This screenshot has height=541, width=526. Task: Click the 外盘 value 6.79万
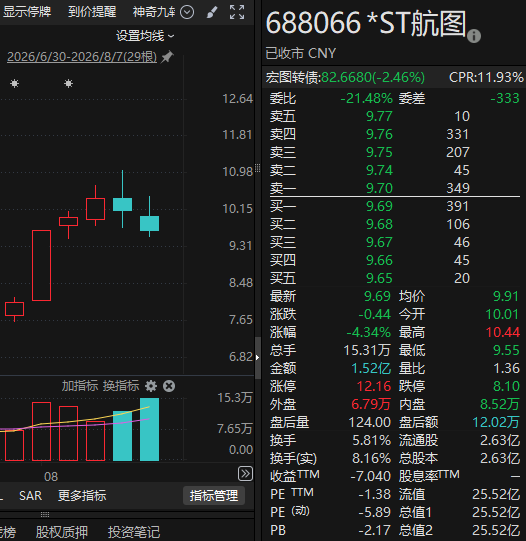pyautogui.click(x=371, y=404)
